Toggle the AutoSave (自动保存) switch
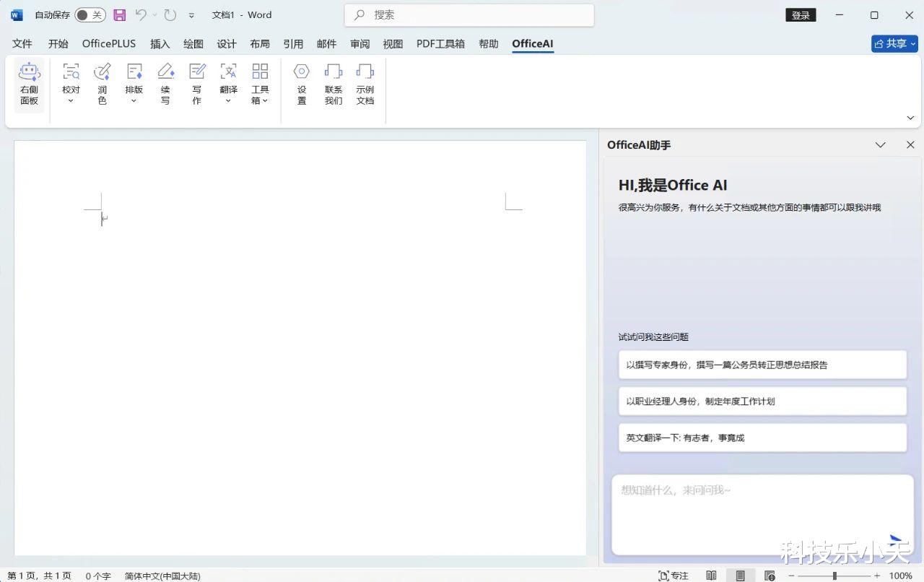The width and height of the screenshot is (924, 582). pyautogui.click(x=90, y=14)
